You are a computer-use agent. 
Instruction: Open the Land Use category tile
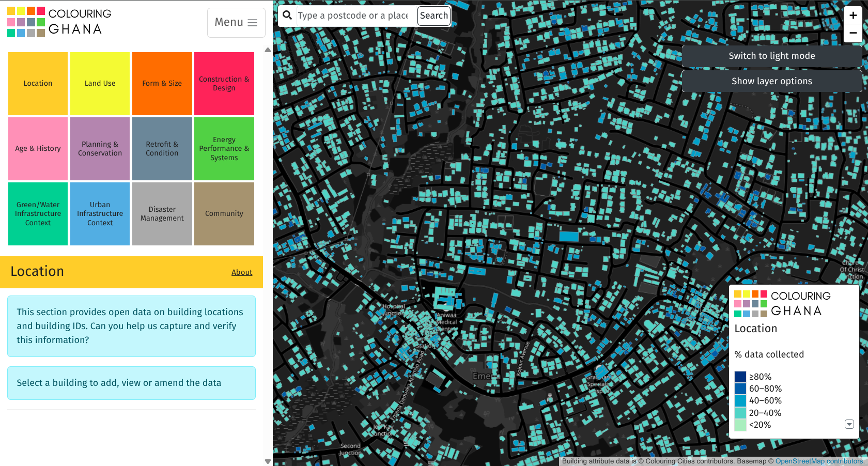coord(100,84)
